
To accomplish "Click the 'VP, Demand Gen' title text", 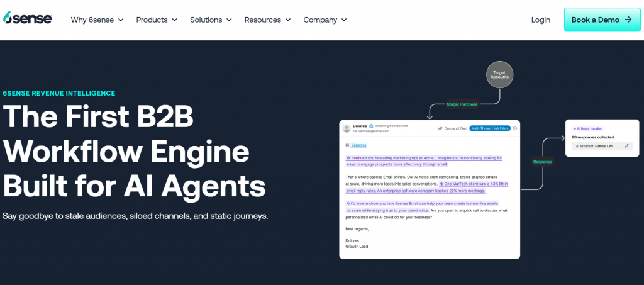I will point(452,128).
